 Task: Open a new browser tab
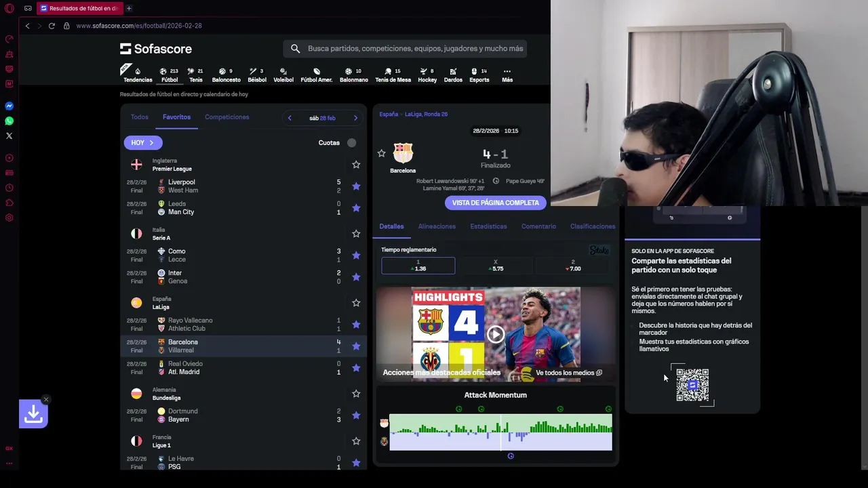pos(129,9)
